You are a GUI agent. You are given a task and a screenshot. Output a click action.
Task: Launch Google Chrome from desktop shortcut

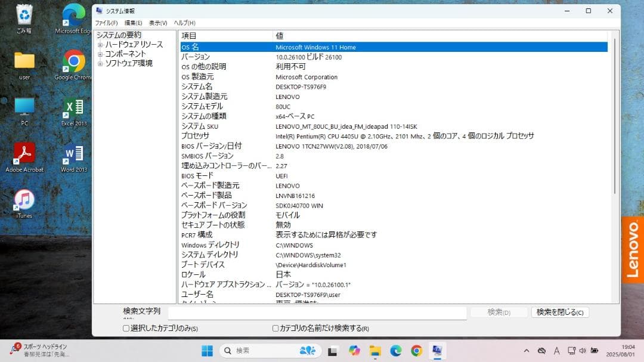click(74, 66)
